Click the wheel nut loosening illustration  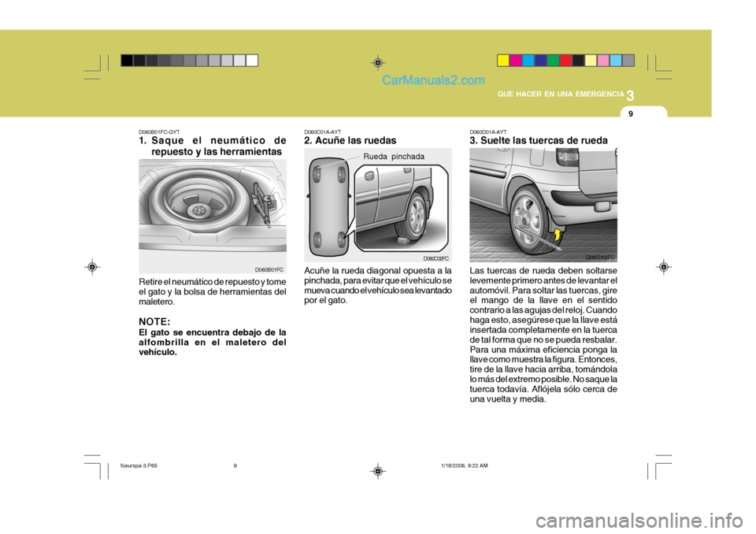pos(543,205)
